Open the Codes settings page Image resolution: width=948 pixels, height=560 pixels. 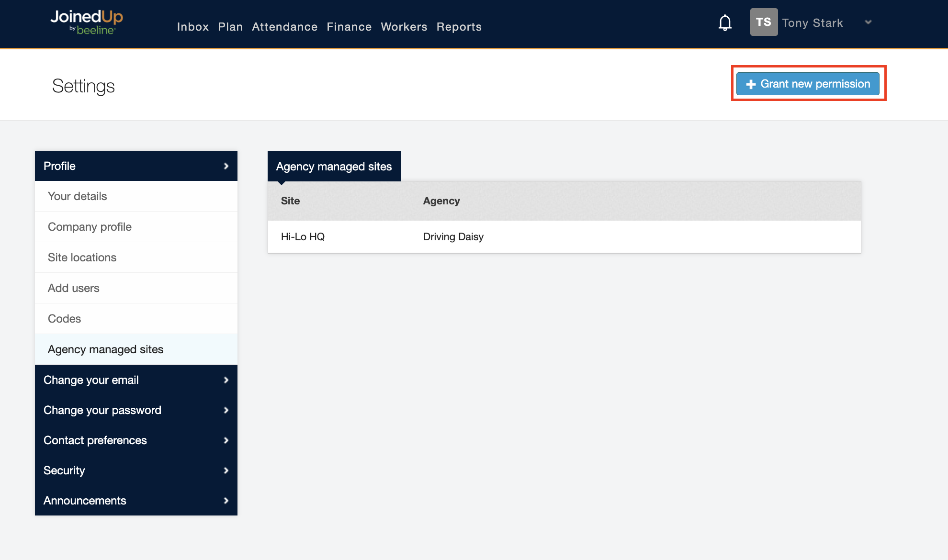tap(64, 319)
